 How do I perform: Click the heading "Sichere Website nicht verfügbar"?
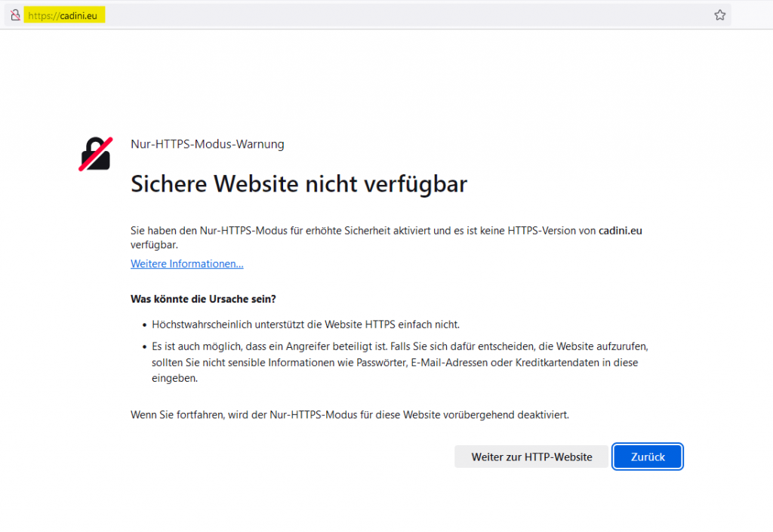click(x=299, y=183)
